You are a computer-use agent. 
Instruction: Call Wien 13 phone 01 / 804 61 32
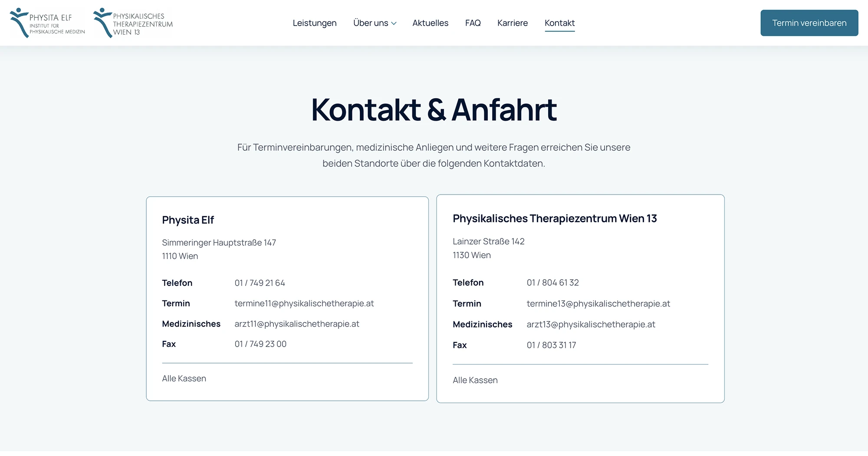click(x=553, y=283)
